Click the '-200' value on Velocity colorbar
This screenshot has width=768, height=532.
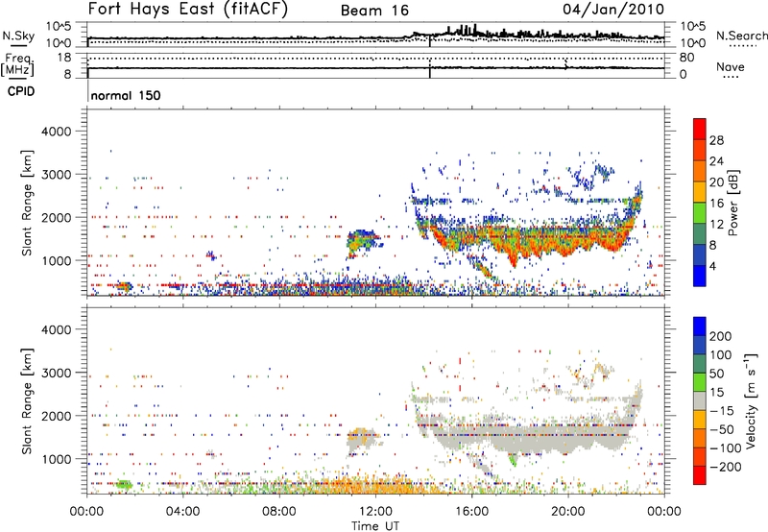[x=726, y=467]
